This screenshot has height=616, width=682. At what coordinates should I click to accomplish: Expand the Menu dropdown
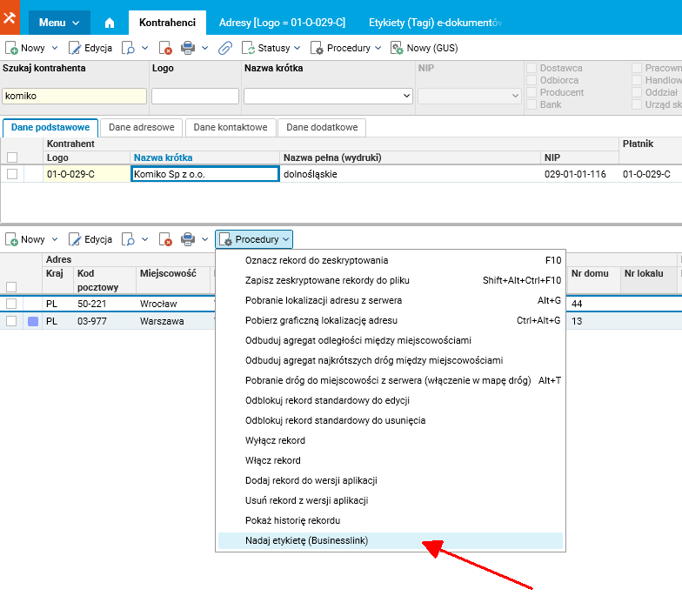(59, 23)
